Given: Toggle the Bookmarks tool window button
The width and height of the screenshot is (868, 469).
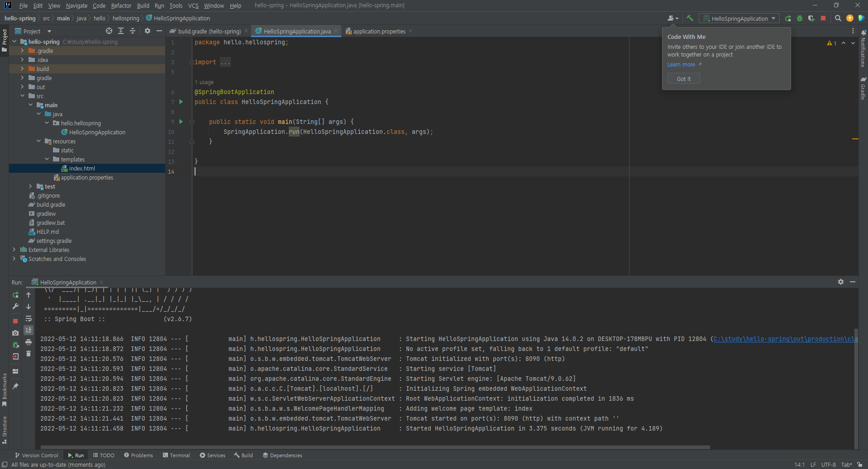Looking at the screenshot, I should tap(5, 390).
